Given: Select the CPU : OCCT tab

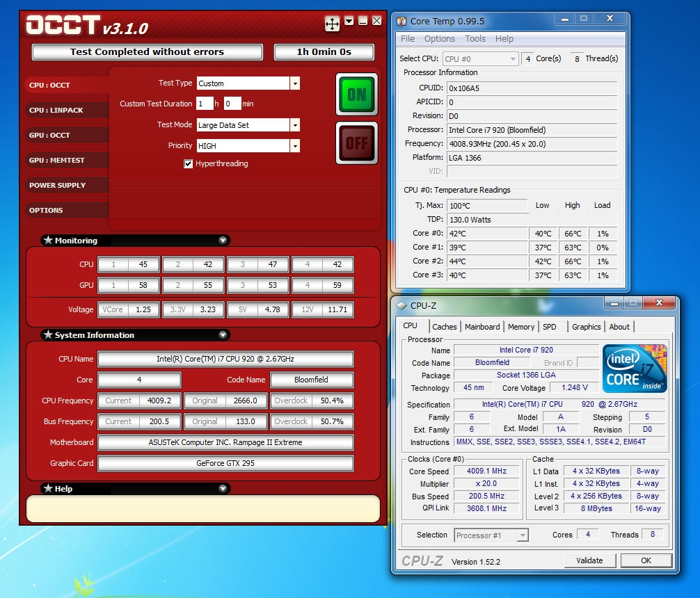Looking at the screenshot, I should [65, 85].
